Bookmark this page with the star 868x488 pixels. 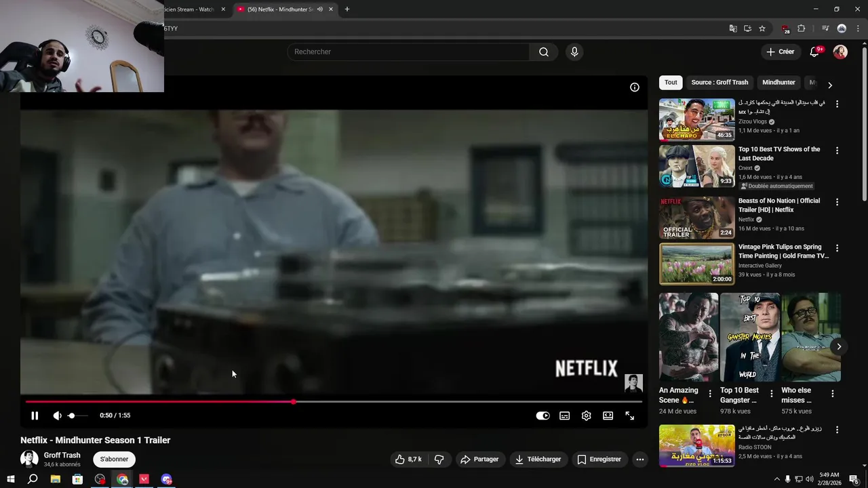[x=762, y=28]
